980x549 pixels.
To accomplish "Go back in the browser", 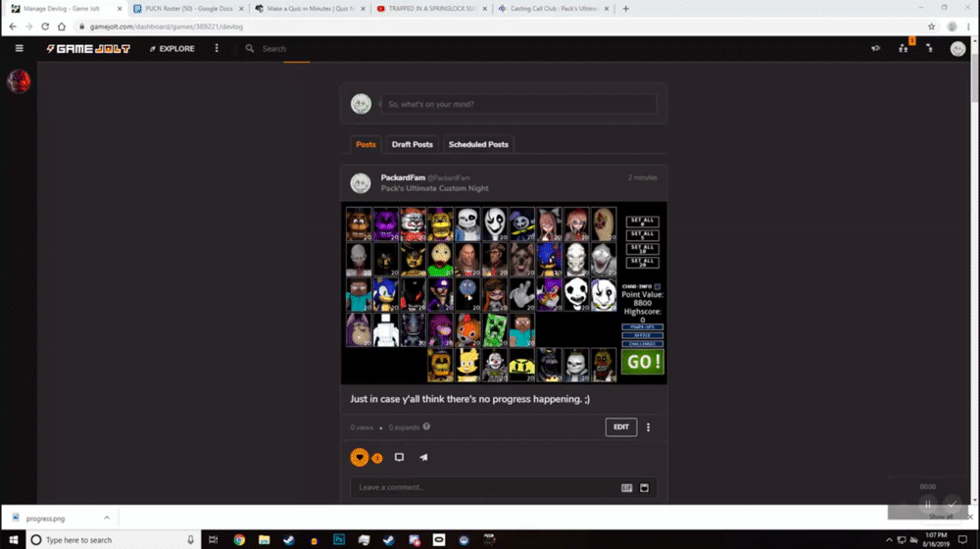I will pos(13,26).
